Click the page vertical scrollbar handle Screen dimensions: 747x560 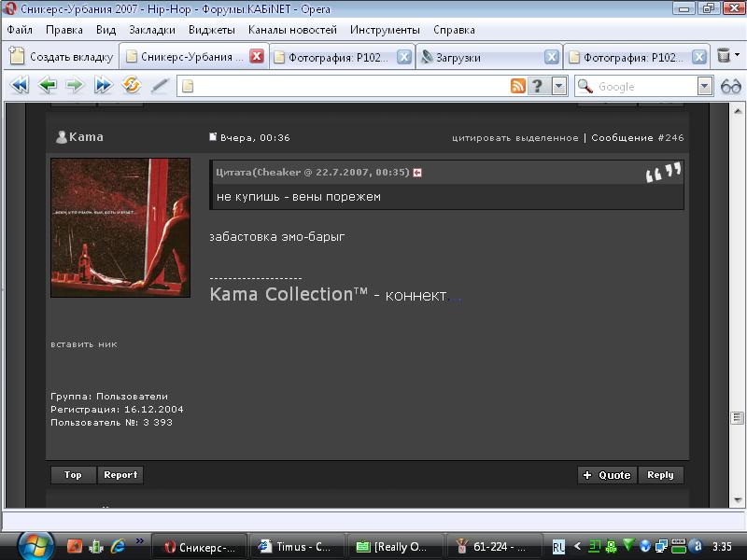(738, 417)
